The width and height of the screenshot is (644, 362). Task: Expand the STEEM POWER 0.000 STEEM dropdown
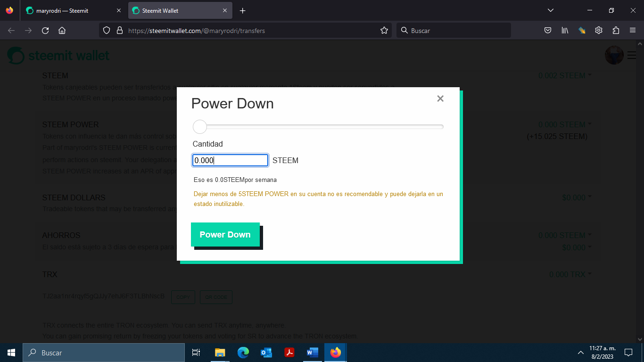(x=565, y=124)
